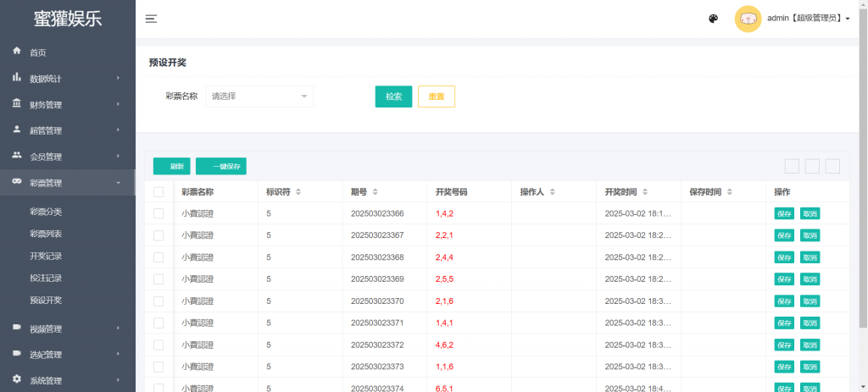Expand the 数据统计 sidebar menu
868x392 pixels.
click(68, 79)
